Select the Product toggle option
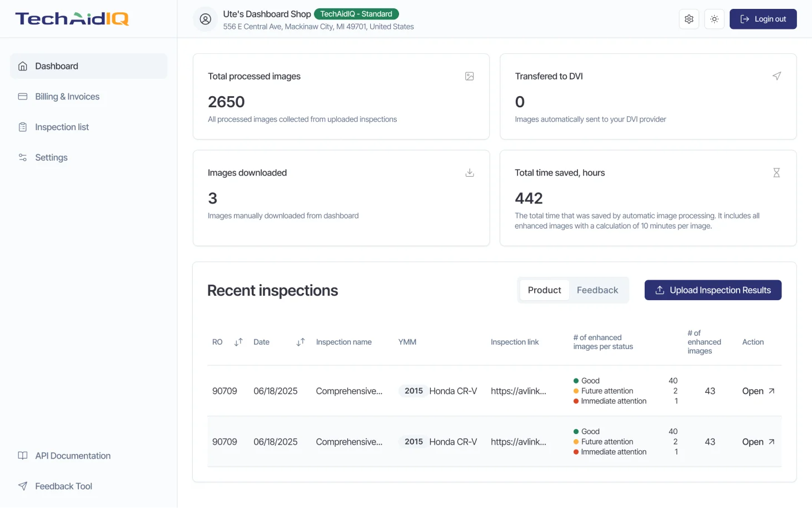Viewport: 812px width, 508px height. click(544, 290)
